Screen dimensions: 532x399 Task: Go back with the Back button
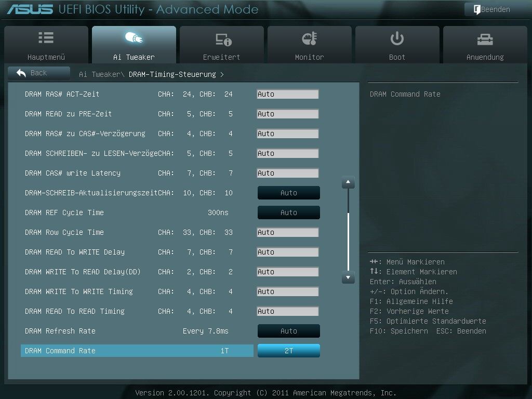(38, 73)
